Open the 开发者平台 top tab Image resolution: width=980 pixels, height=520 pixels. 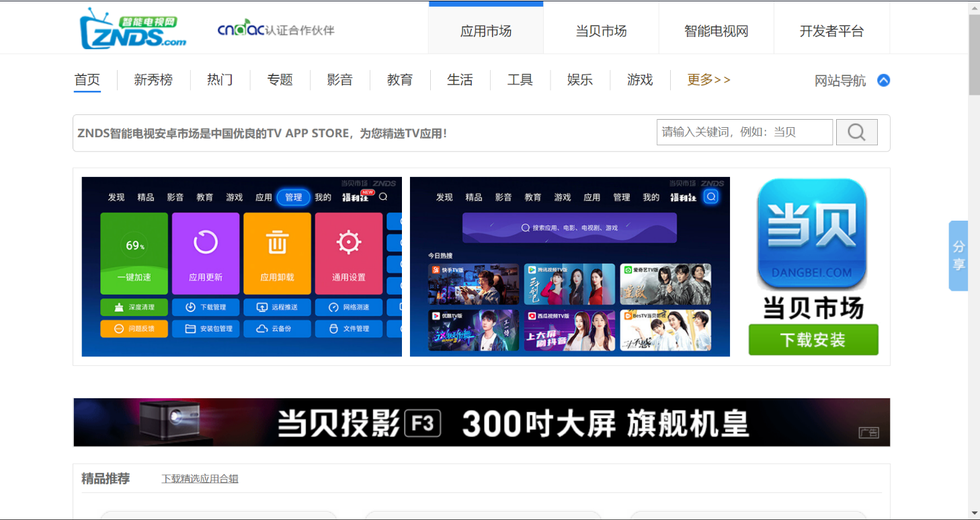831,30
